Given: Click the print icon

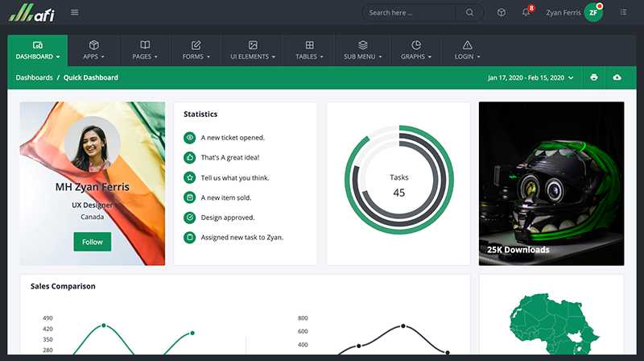Looking at the screenshot, I should pyautogui.click(x=594, y=77).
